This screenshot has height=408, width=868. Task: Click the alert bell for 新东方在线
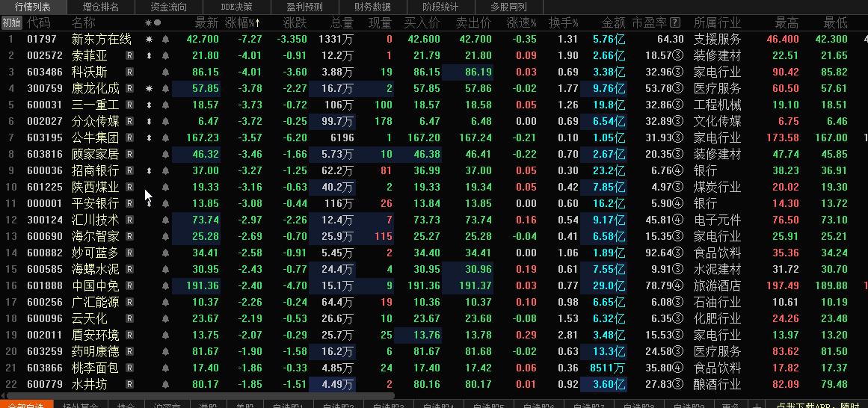pyautogui.click(x=165, y=40)
